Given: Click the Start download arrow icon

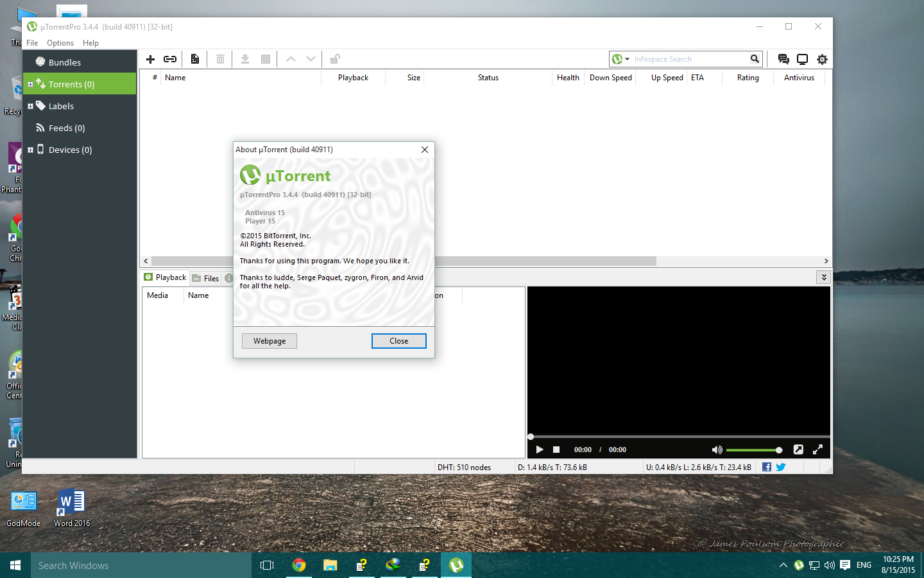Looking at the screenshot, I should [x=245, y=59].
